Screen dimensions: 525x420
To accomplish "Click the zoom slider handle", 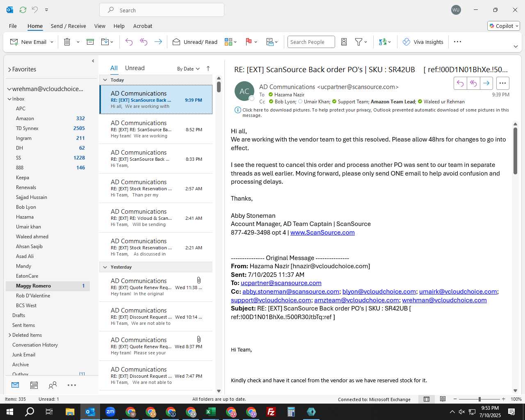I will (479, 399).
